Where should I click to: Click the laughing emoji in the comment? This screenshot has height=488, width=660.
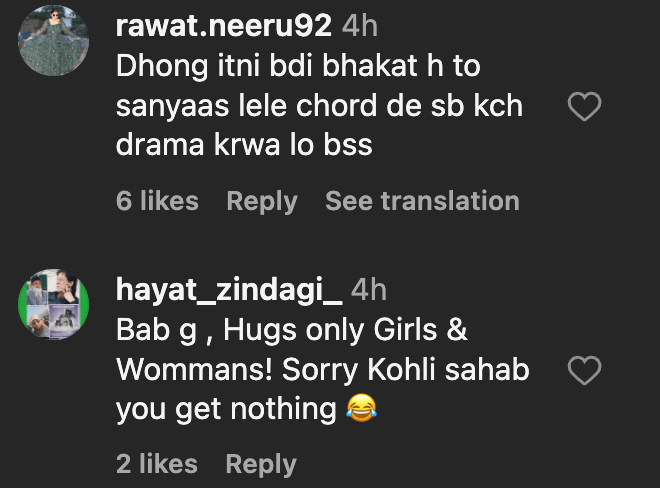pyautogui.click(x=361, y=409)
